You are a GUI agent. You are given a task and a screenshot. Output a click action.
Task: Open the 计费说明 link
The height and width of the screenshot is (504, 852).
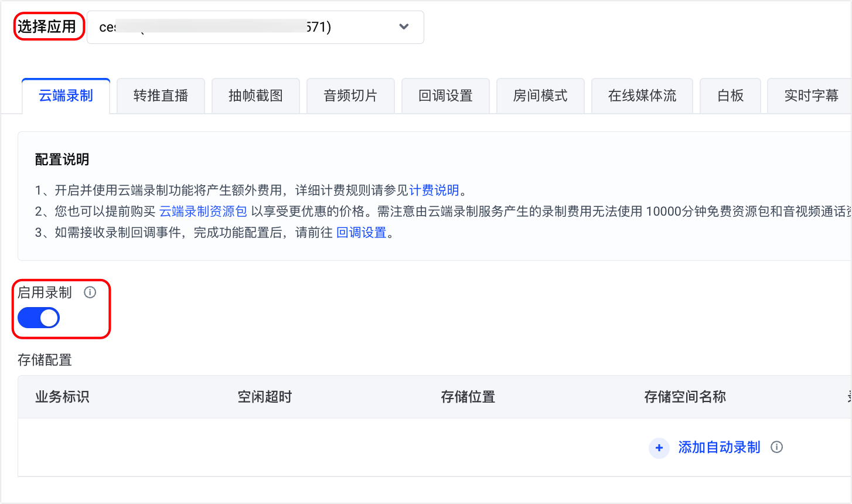(434, 190)
